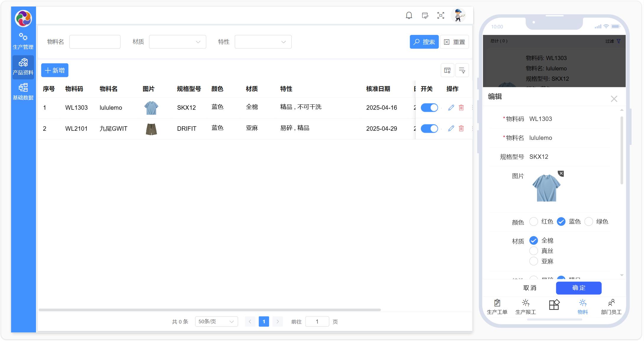Screen dimensions: 644x341
Task: Click the filter list icon above table
Action: [462, 70]
